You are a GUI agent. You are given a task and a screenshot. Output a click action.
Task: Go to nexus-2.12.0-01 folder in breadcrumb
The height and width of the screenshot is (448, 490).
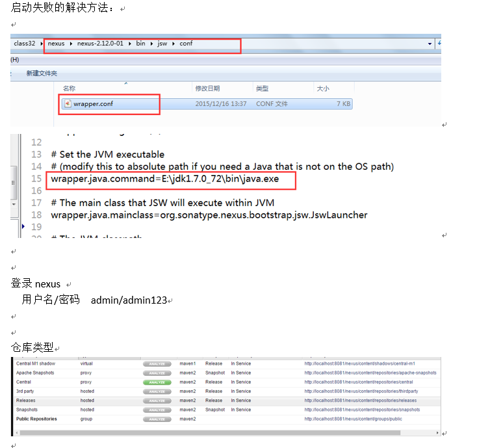point(100,44)
